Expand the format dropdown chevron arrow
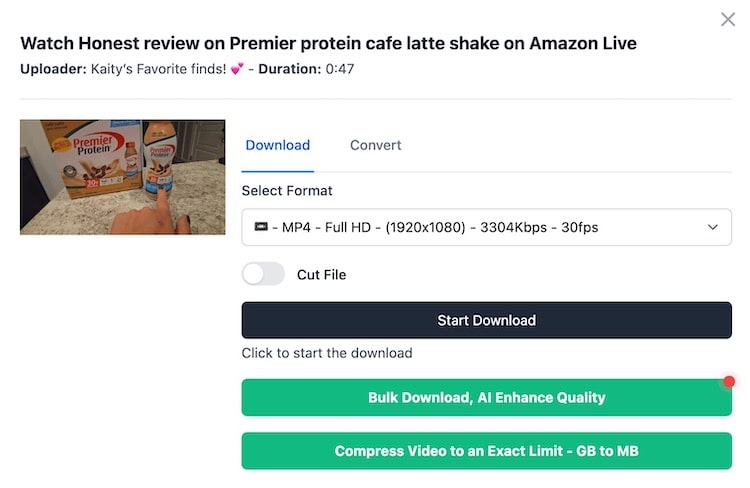The width and height of the screenshot is (750, 488). (713, 227)
